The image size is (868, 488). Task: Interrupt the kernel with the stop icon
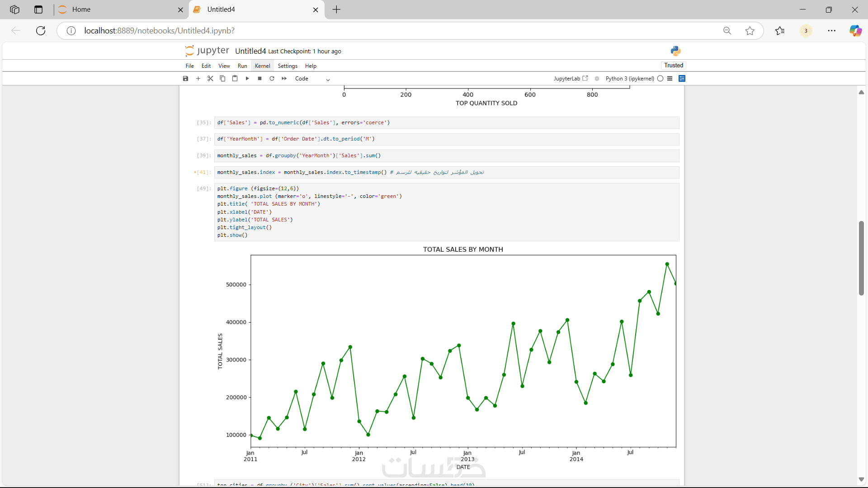point(259,79)
